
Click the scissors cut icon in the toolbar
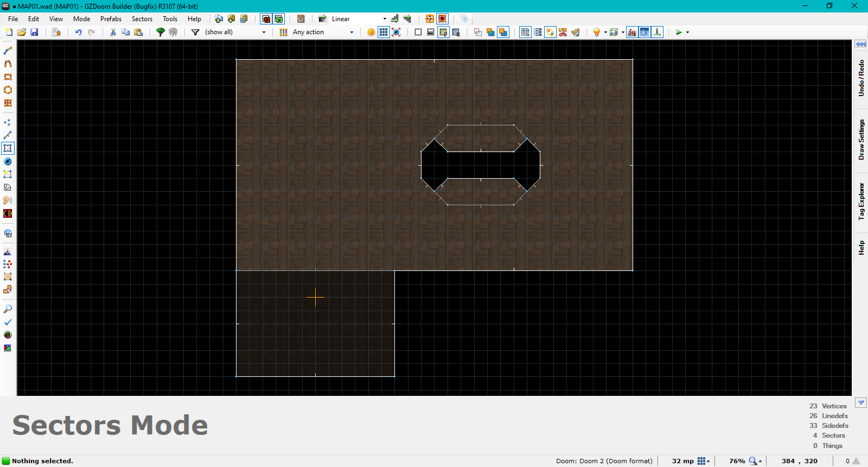click(113, 32)
